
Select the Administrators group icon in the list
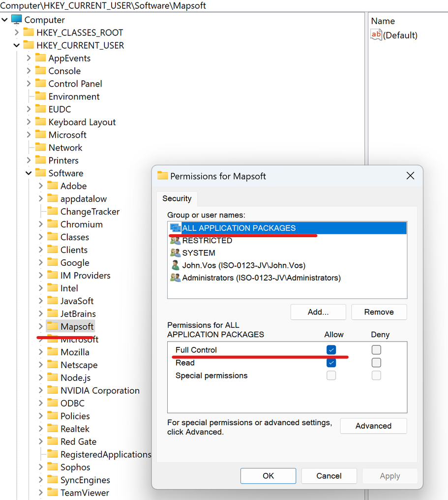(175, 278)
